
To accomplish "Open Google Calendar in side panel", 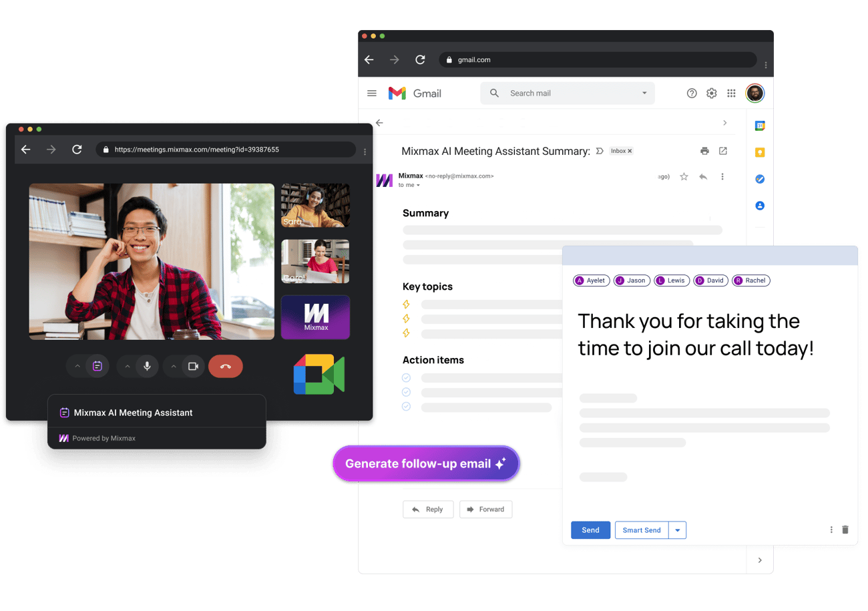I will [760, 126].
